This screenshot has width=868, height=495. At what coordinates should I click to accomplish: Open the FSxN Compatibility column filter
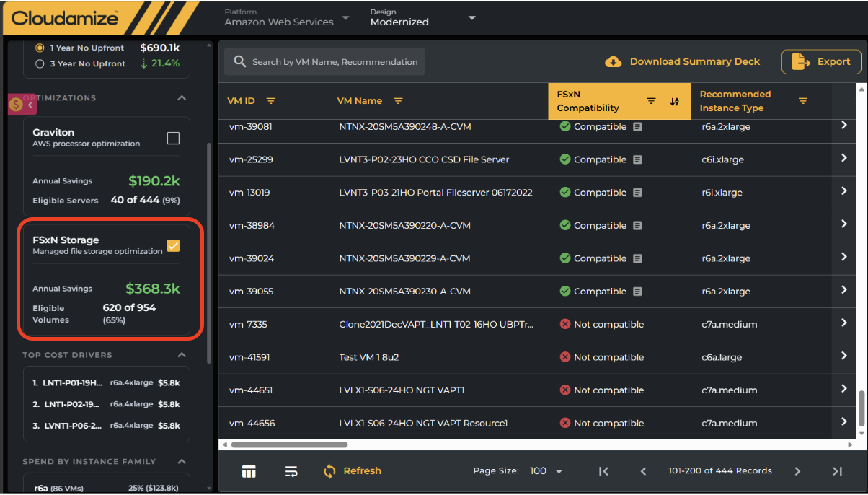tap(651, 101)
